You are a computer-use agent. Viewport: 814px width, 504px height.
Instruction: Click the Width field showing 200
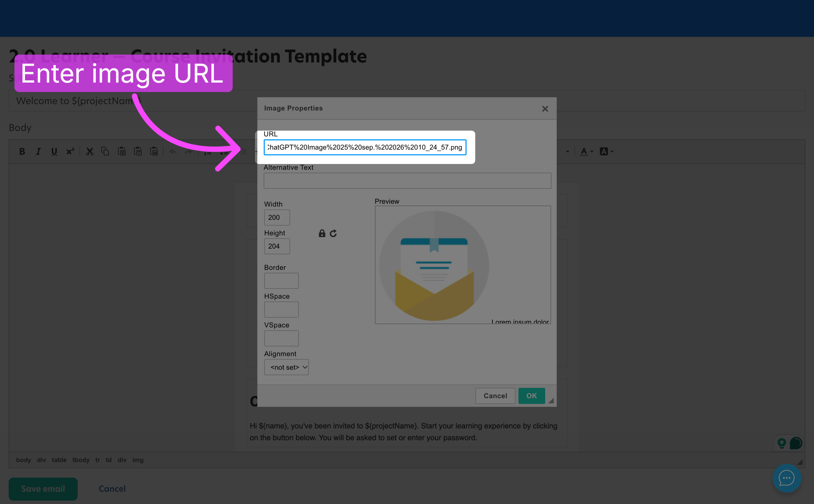pos(277,217)
